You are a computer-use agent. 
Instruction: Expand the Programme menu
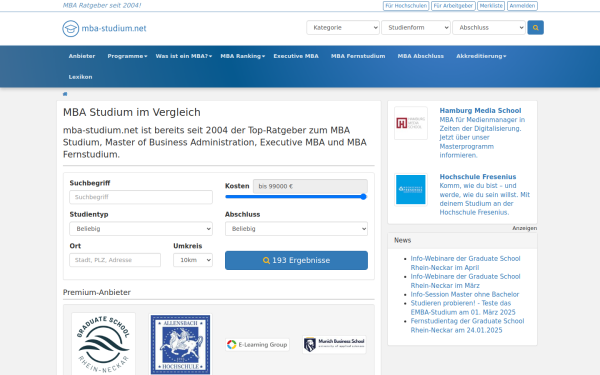click(127, 56)
